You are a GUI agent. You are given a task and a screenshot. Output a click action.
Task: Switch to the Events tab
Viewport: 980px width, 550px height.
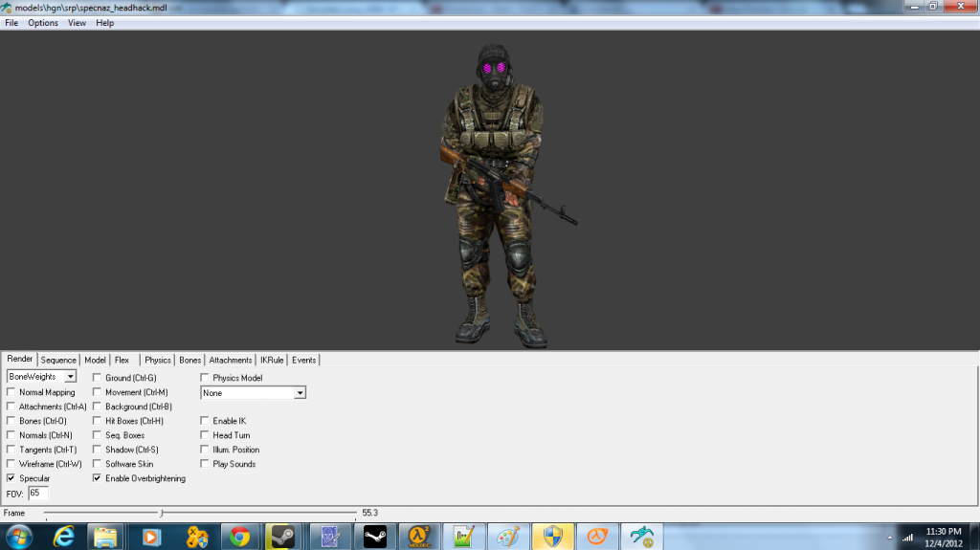point(303,360)
